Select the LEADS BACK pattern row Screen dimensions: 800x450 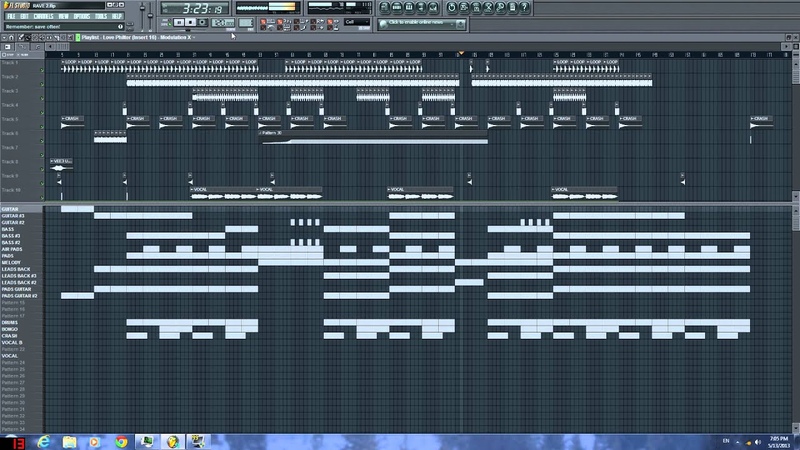point(21,269)
